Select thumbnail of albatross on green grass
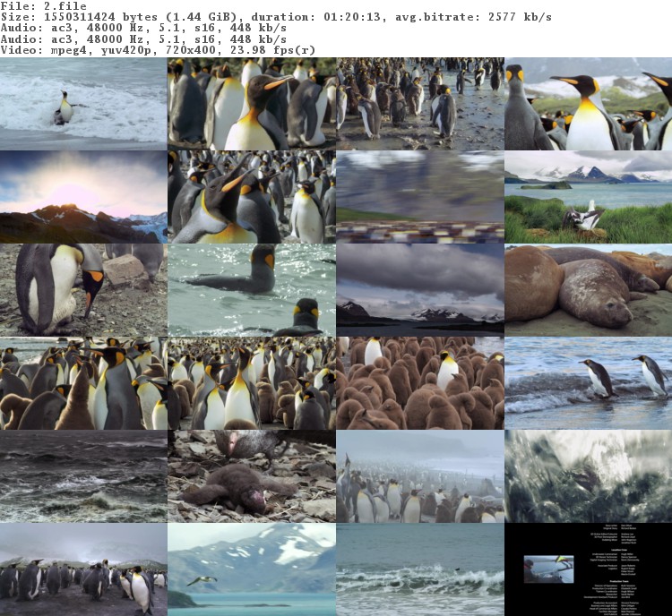Viewport: 672px width, 616px height. pyautogui.click(x=588, y=197)
